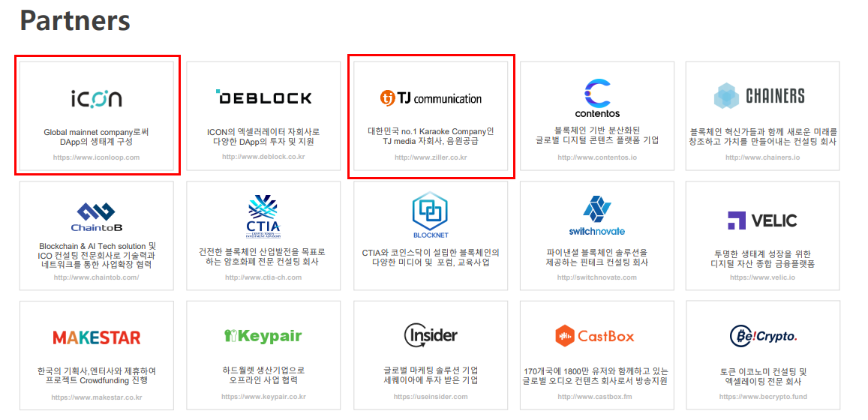Click the contentos logo
The height and width of the screenshot is (420, 868).
click(597, 99)
